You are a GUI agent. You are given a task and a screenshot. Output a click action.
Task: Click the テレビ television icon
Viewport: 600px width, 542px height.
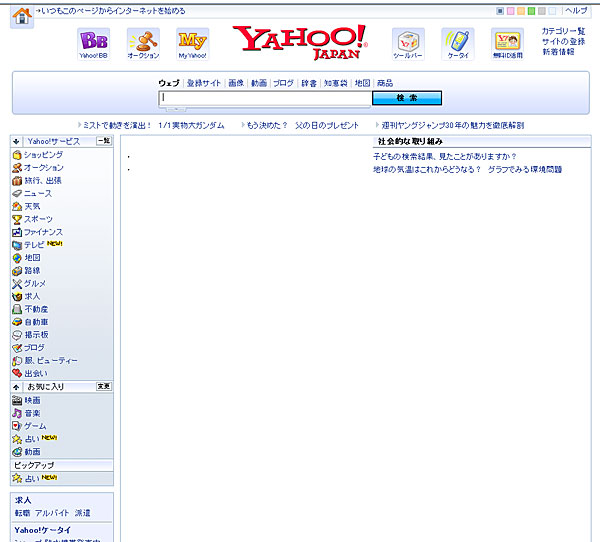pos(17,245)
